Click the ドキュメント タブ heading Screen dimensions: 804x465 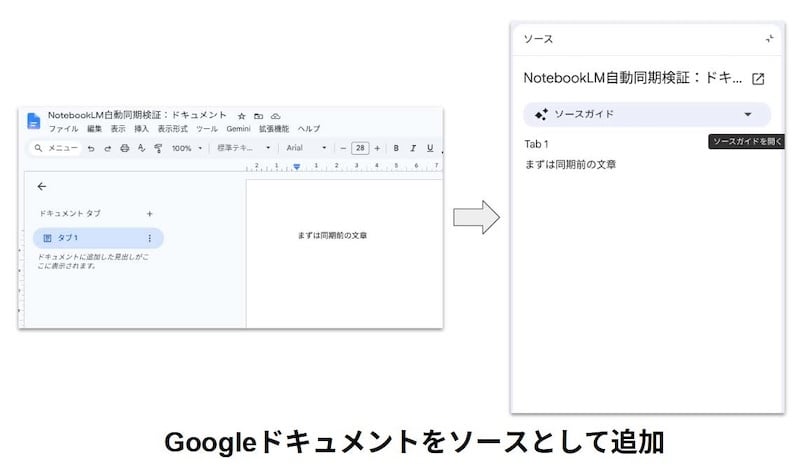coord(70,213)
